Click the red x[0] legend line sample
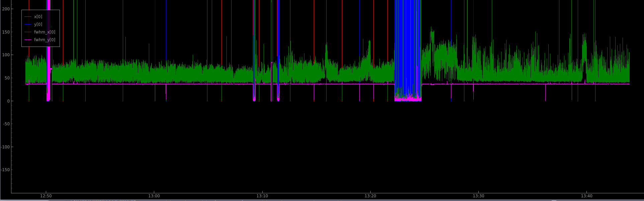The width and height of the screenshot is (644, 201). pos(28,17)
